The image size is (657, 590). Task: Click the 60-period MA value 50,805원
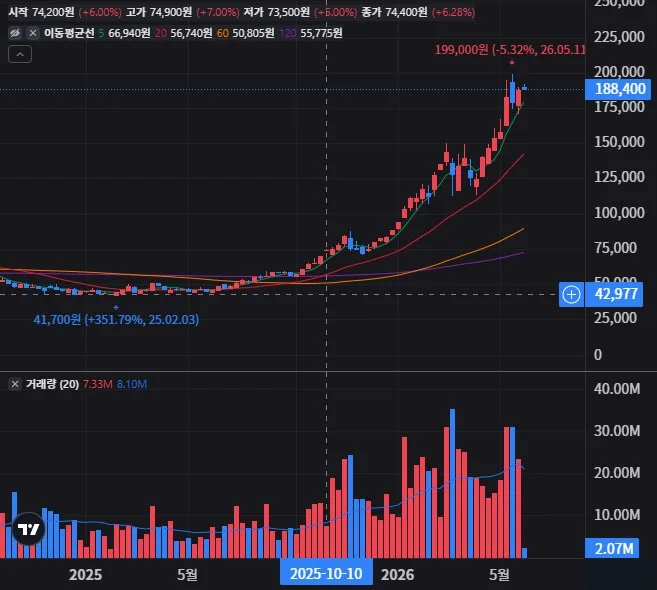point(253,33)
